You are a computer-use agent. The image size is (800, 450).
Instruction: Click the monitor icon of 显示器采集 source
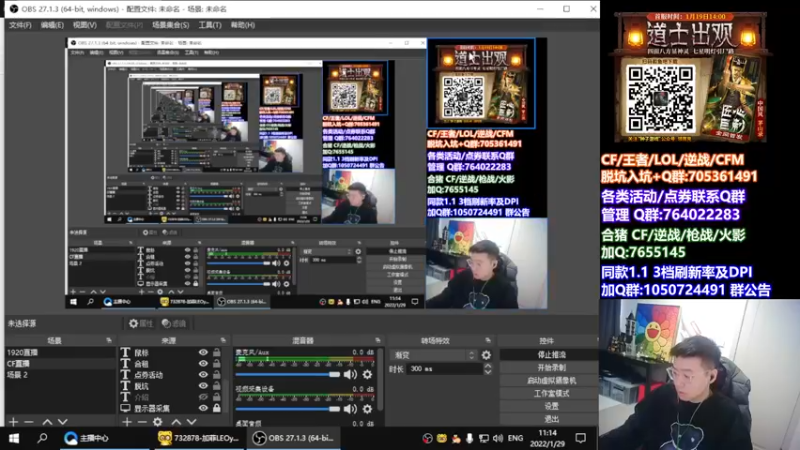125,408
